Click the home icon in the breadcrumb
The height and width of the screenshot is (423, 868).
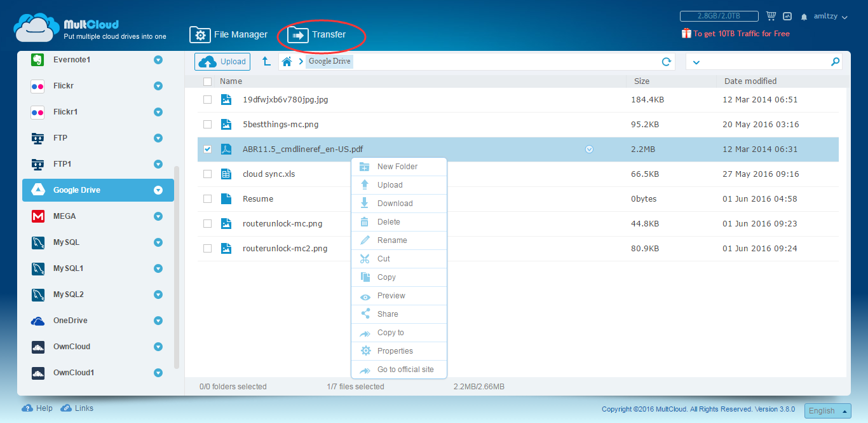pos(287,62)
